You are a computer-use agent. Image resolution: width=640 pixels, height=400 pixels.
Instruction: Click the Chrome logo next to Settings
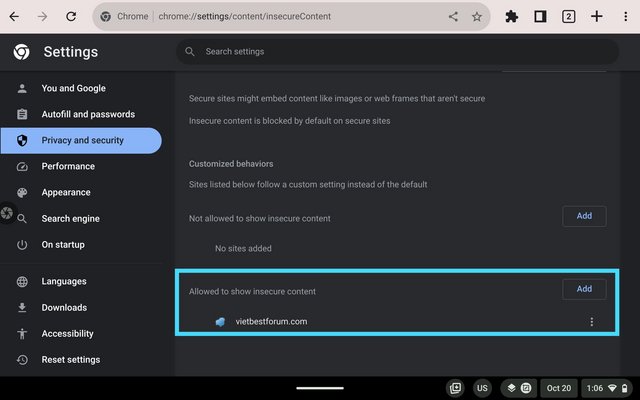21,52
